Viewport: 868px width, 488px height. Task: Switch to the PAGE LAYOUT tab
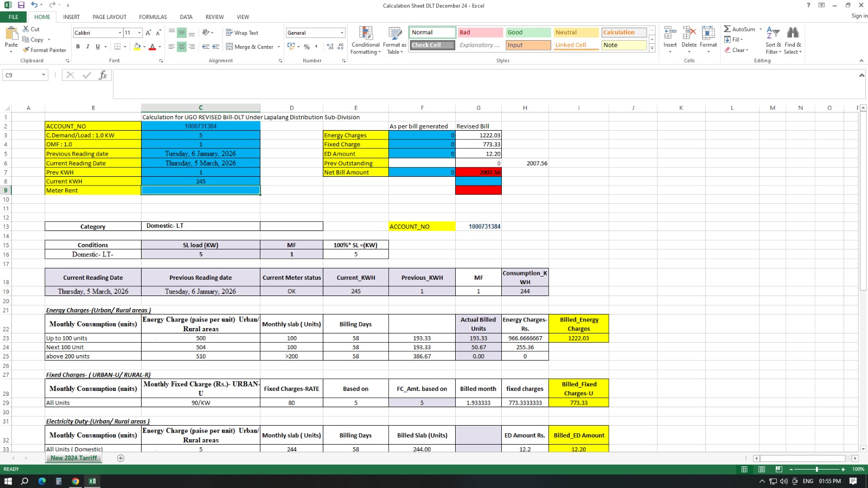tap(109, 17)
